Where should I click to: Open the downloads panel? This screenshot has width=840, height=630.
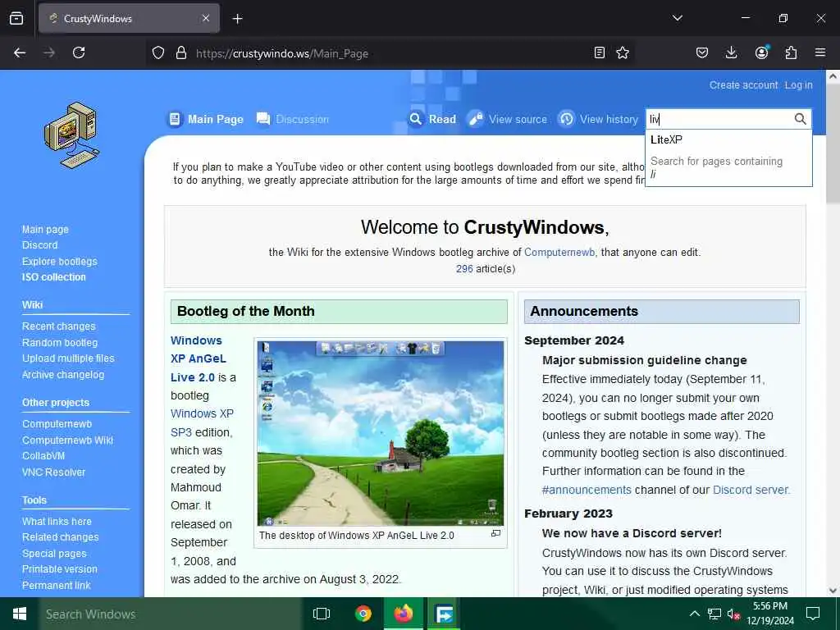pyautogui.click(x=731, y=52)
